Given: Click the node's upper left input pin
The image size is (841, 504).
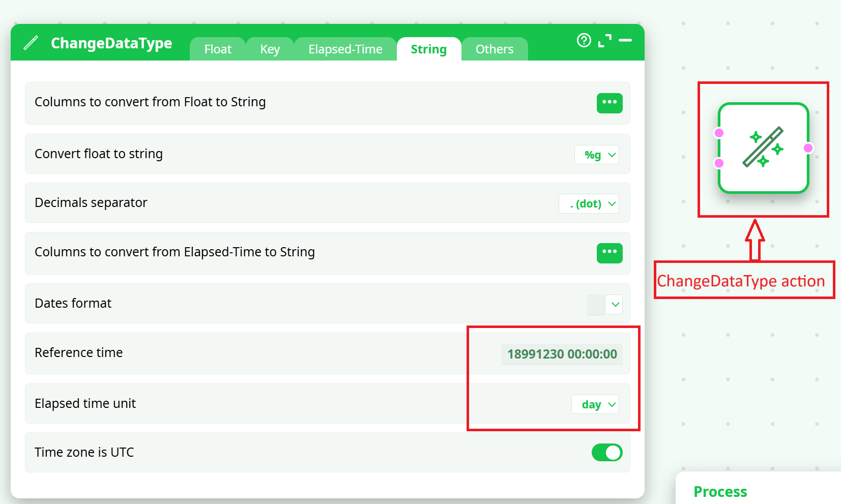Looking at the screenshot, I should pyautogui.click(x=719, y=133).
